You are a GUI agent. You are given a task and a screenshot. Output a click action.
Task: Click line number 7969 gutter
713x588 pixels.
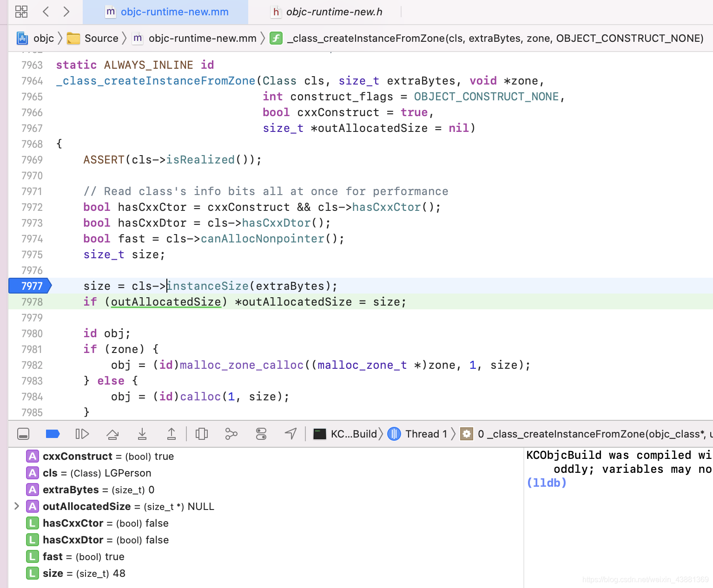tap(32, 160)
